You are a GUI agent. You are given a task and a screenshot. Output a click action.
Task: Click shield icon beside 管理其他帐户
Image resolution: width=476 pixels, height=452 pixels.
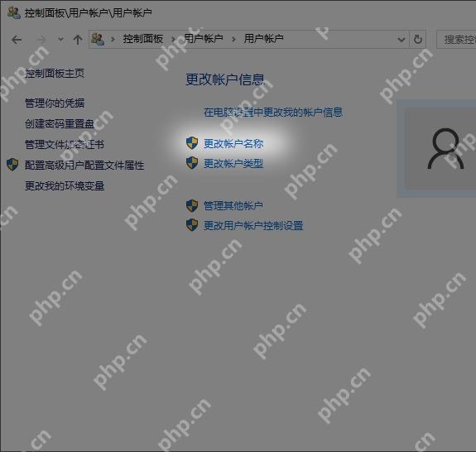point(192,205)
